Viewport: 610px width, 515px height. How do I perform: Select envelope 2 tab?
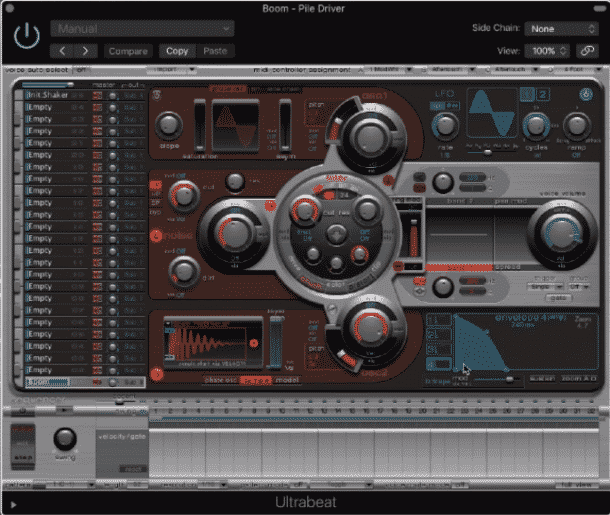pos(439,335)
